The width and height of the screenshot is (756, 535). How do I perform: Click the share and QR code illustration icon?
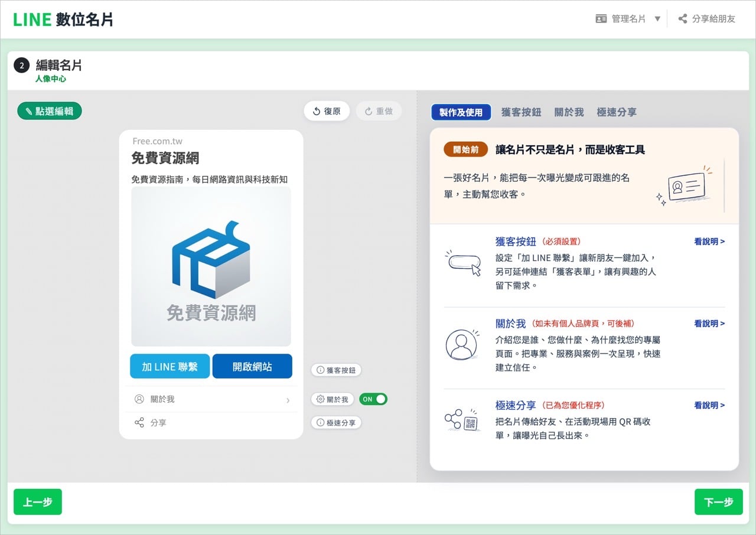tap(462, 420)
